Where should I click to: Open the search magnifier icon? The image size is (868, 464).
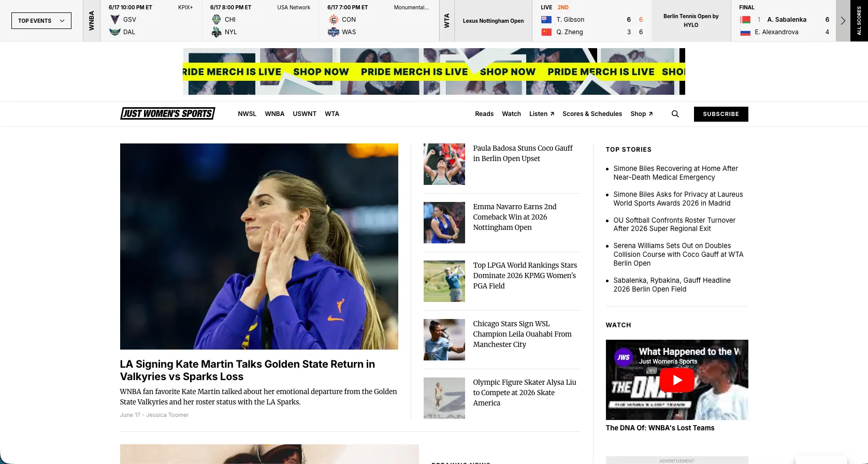pyautogui.click(x=675, y=114)
